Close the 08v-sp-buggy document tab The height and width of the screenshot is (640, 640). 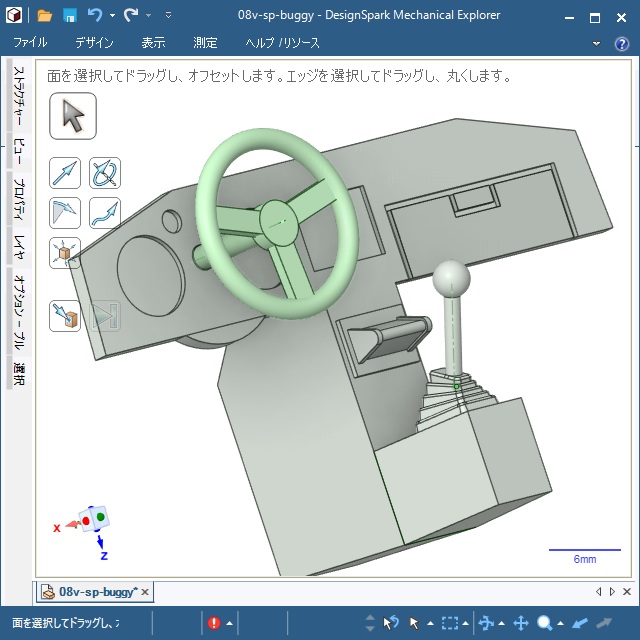point(145,592)
